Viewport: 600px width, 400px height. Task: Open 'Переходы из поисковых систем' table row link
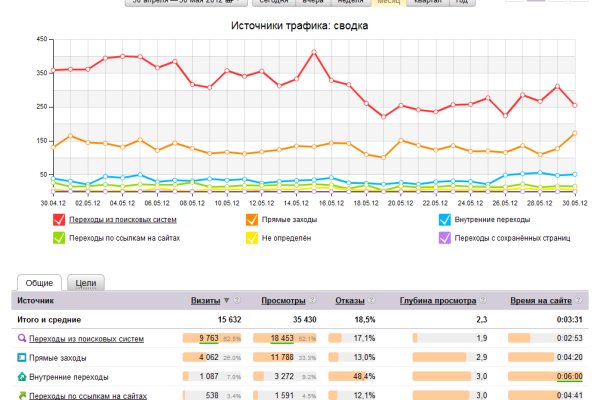pos(88,339)
